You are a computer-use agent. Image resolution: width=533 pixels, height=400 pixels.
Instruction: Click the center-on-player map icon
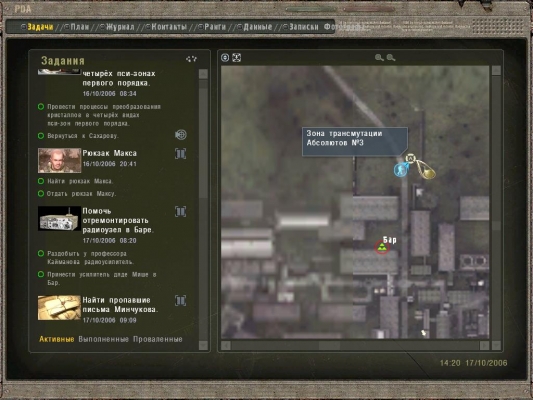(225, 58)
